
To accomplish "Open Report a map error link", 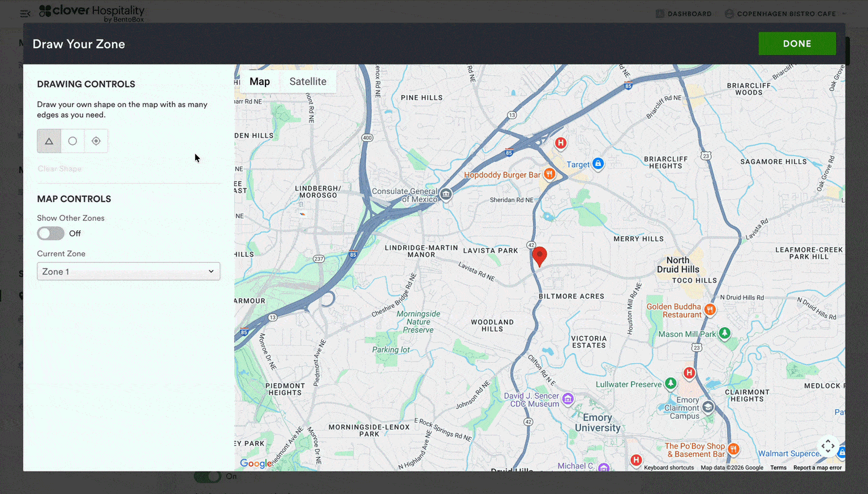I will 817,467.
